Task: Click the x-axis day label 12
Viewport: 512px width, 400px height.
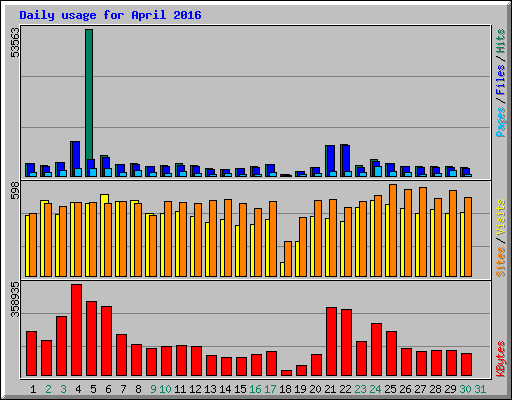Action: pos(195,389)
